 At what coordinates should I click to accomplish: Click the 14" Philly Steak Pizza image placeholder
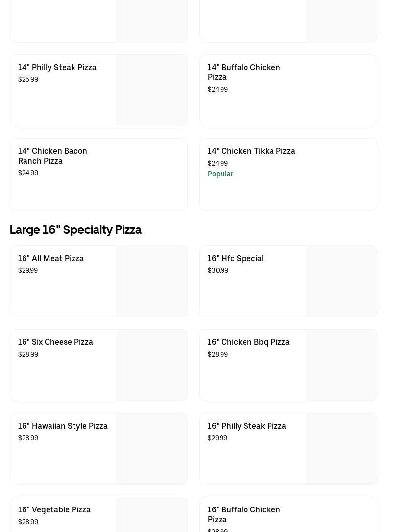151,91
